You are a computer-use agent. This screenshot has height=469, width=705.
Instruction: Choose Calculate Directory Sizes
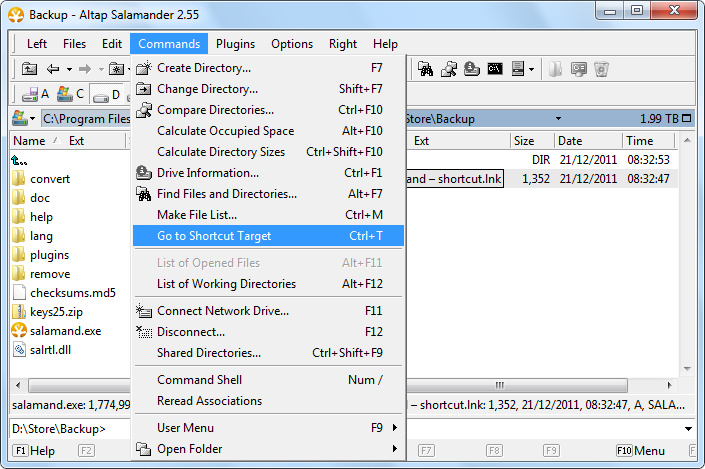pyautogui.click(x=268, y=152)
